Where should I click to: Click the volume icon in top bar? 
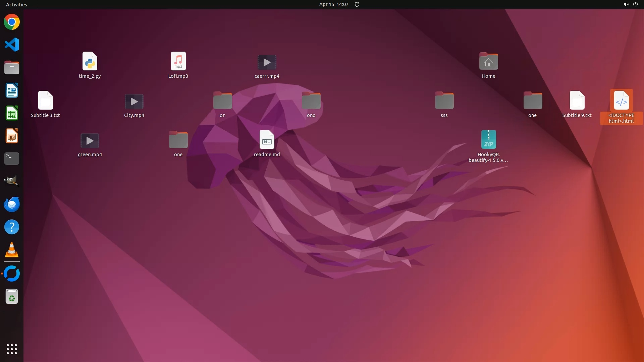tap(626, 4)
